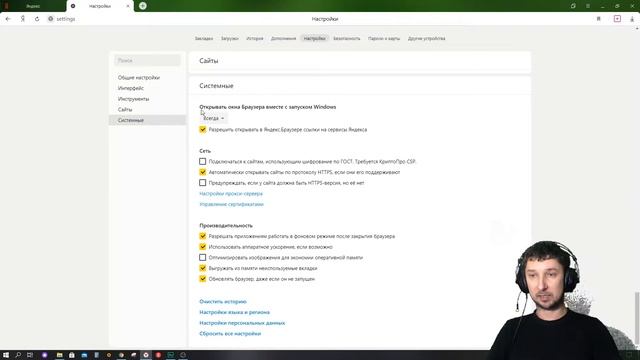
Task: Open the downloads arrow icon at top right
Action: click(x=632, y=19)
